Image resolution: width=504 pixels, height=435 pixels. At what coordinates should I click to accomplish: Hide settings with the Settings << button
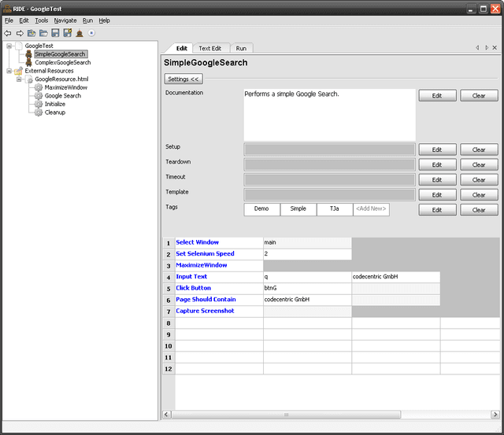pos(183,79)
